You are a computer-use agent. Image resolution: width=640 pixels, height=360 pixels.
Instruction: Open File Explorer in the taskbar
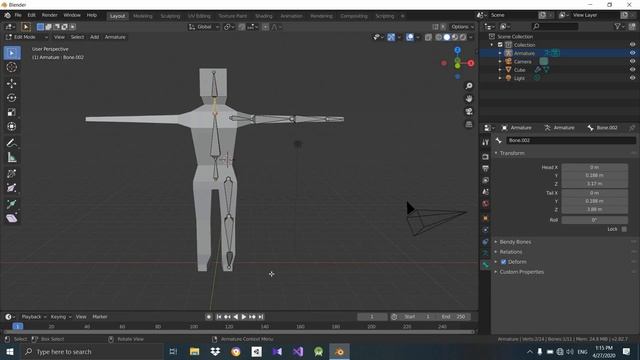click(x=194, y=351)
